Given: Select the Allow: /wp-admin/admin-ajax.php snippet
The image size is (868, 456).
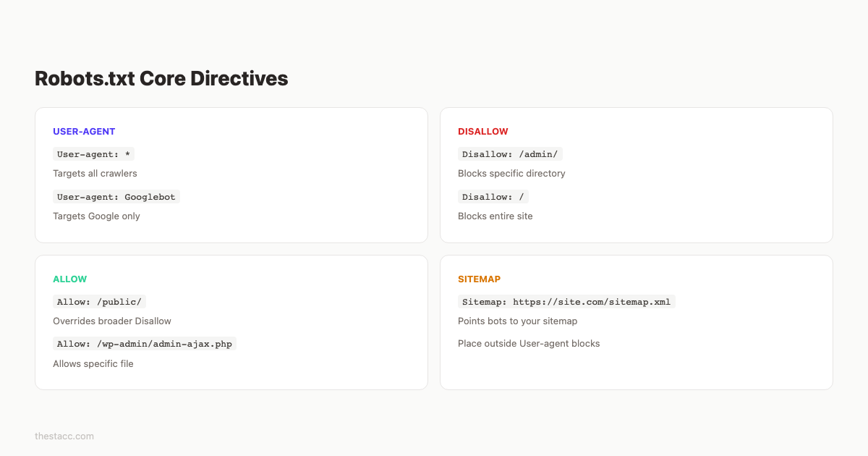Looking at the screenshot, I should pyautogui.click(x=144, y=343).
